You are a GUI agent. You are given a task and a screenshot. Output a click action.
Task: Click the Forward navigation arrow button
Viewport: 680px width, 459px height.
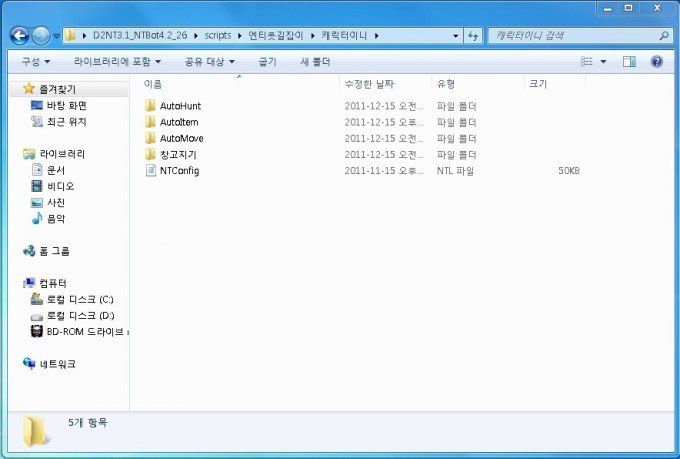(41, 36)
